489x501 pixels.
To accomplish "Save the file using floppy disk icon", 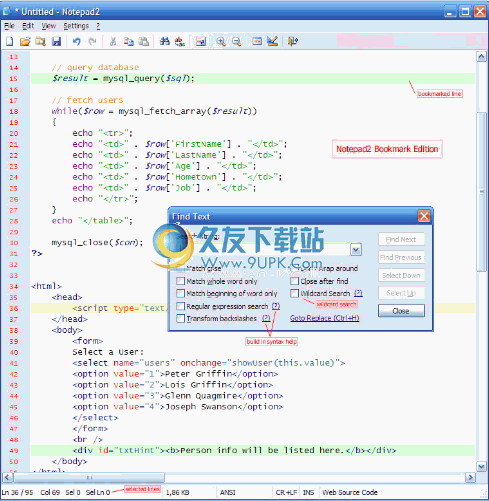I will [56, 41].
